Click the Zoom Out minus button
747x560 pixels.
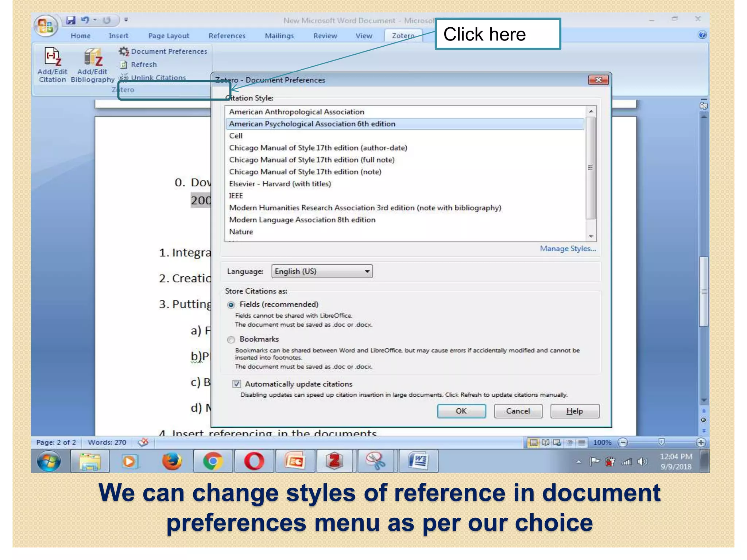click(x=623, y=443)
